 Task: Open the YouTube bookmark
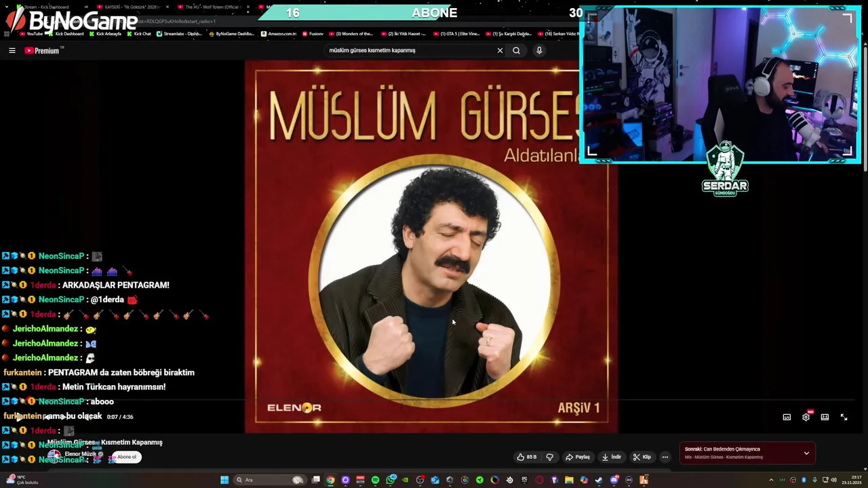click(x=31, y=33)
